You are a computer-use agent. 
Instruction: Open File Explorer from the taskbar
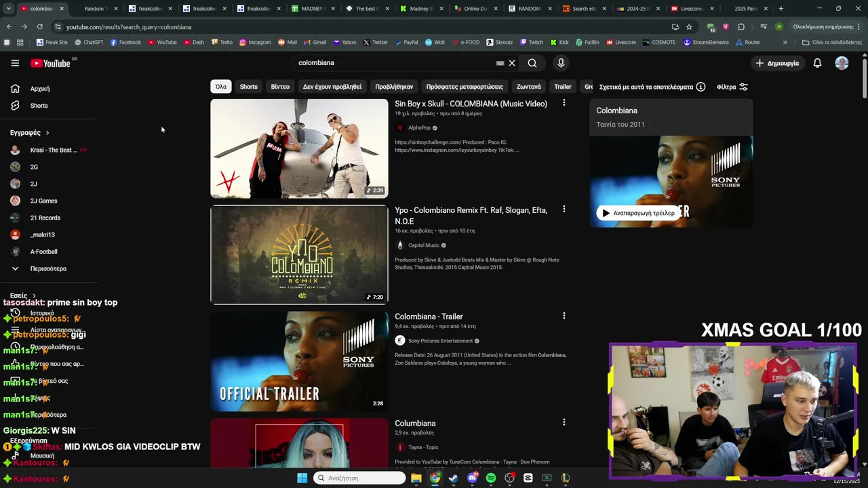point(416,478)
